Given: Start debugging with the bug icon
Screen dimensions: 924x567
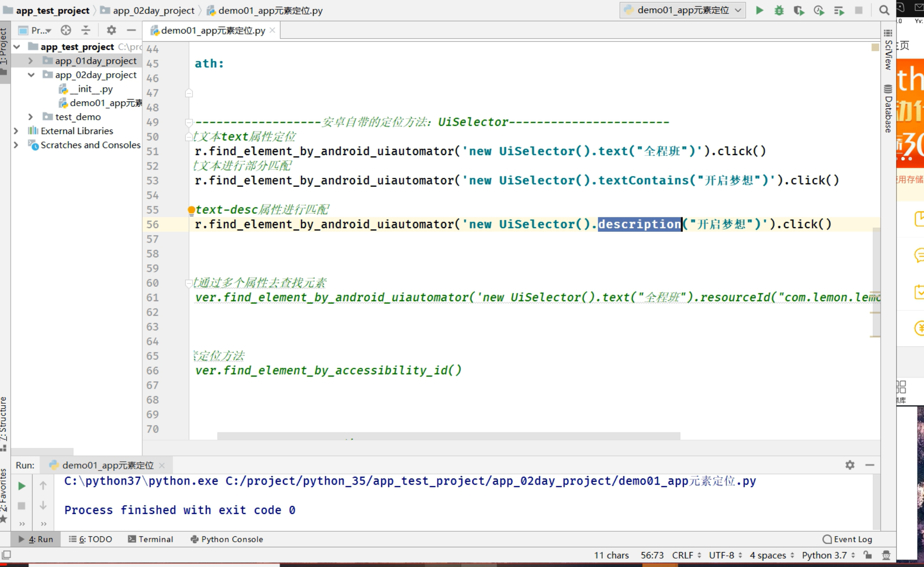Looking at the screenshot, I should click(x=779, y=10).
